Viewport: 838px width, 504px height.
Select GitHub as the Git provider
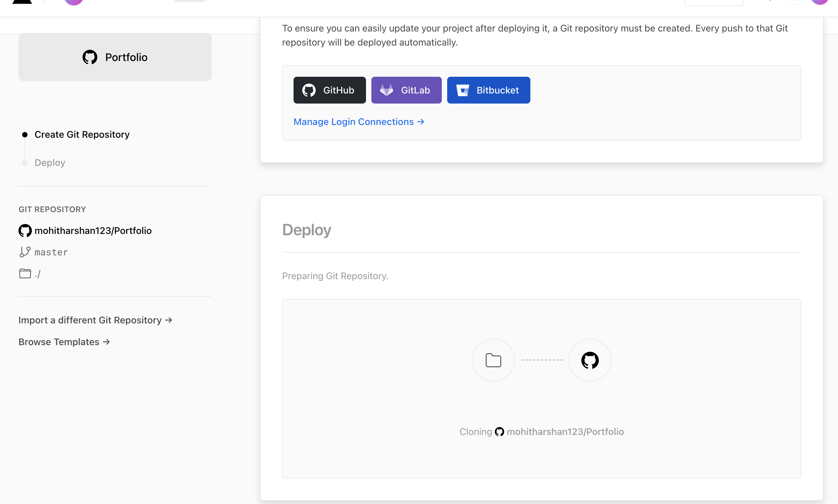click(x=329, y=90)
